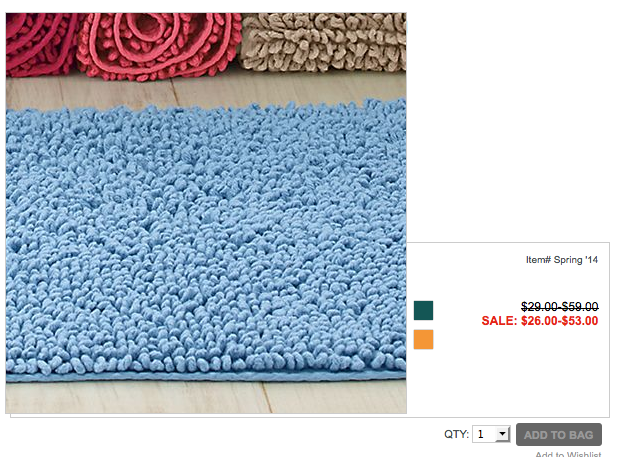Click the quantity value 1 in QTY box
The width and height of the screenshot is (630, 457).
pyautogui.click(x=481, y=434)
